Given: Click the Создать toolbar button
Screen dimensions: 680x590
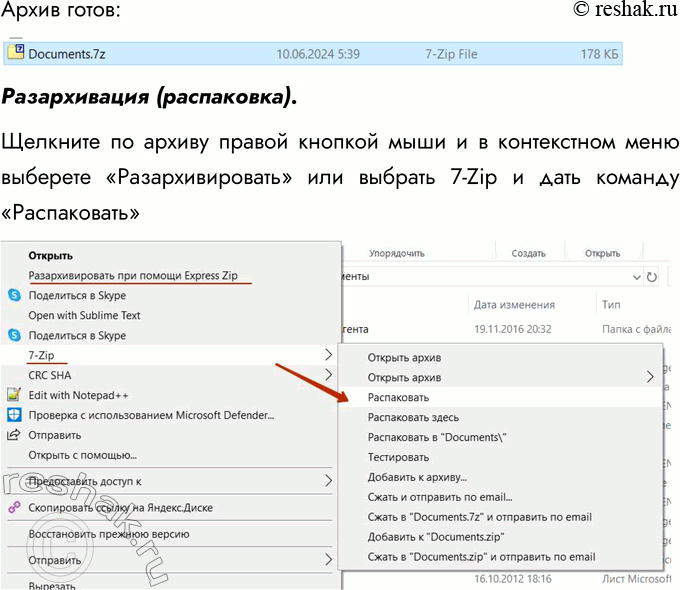Looking at the screenshot, I should coord(528,253).
